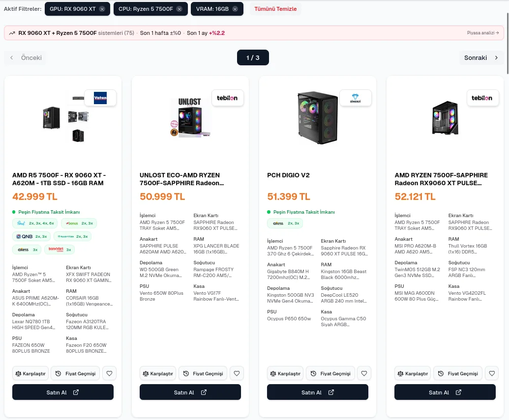Click the 50.999 TL price

coord(162,196)
